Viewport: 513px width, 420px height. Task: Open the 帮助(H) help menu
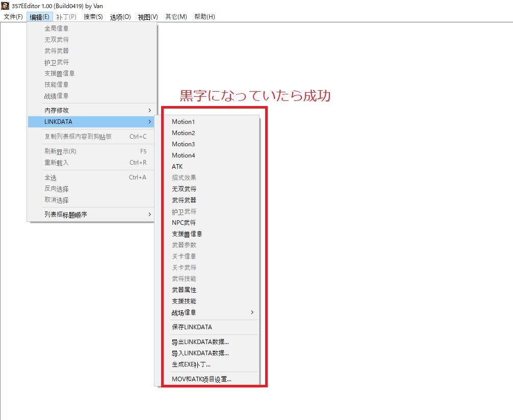(x=203, y=16)
